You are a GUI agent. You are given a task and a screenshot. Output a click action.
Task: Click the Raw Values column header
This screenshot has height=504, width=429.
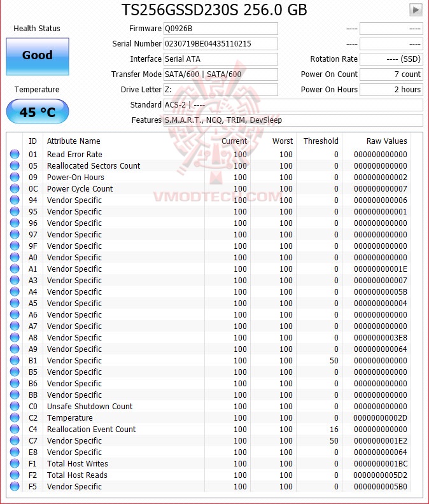click(x=386, y=141)
